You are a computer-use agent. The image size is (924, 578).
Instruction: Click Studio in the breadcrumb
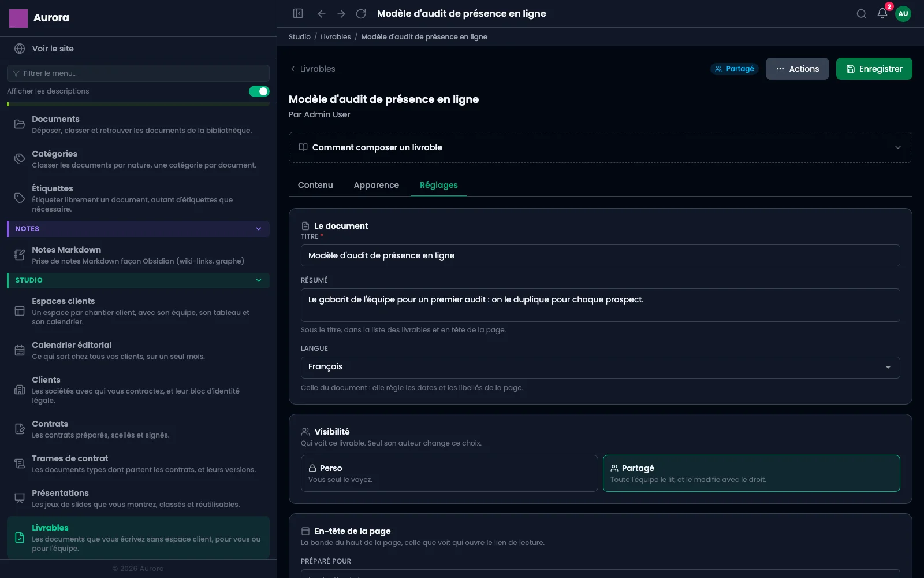point(300,37)
